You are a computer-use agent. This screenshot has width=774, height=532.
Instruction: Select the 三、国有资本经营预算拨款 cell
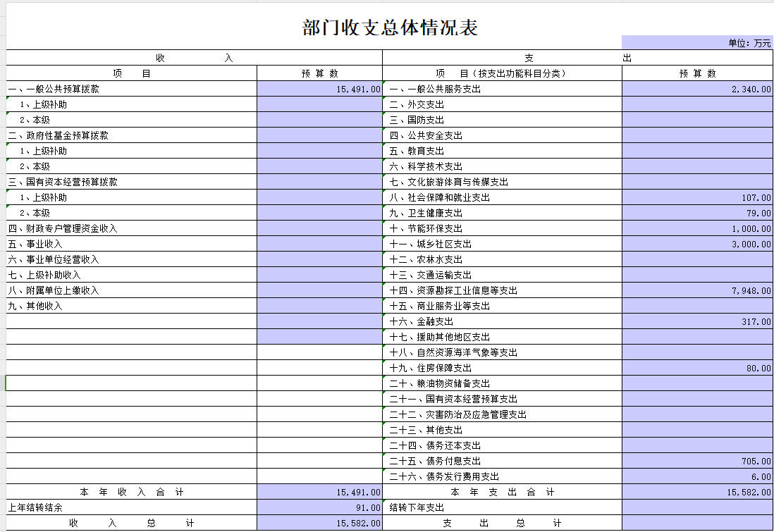131,182
